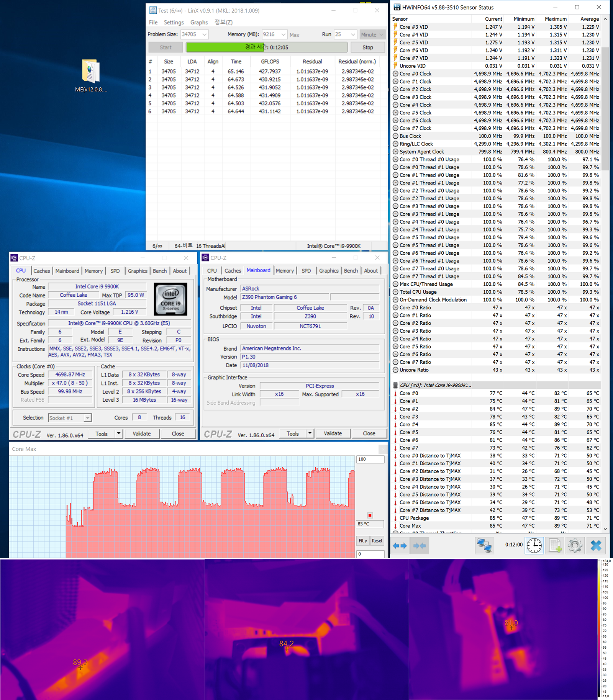The image size is (613, 700).
Task: Click the Stop button in LinX
Action: pyautogui.click(x=368, y=47)
